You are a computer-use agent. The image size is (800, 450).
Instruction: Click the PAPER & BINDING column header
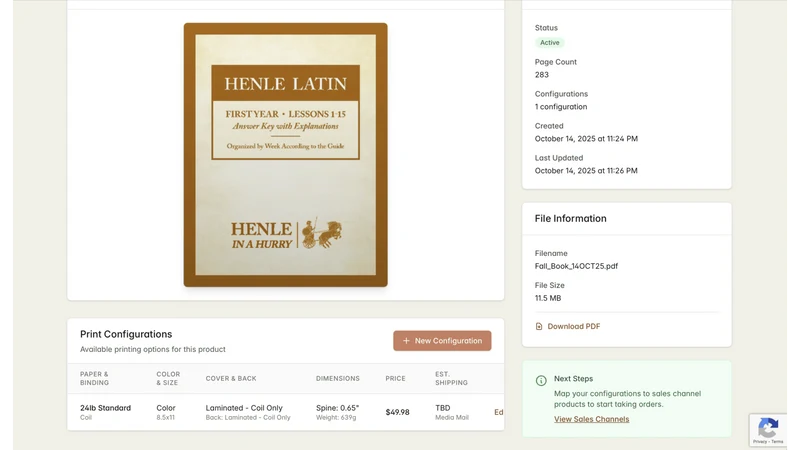click(x=94, y=379)
